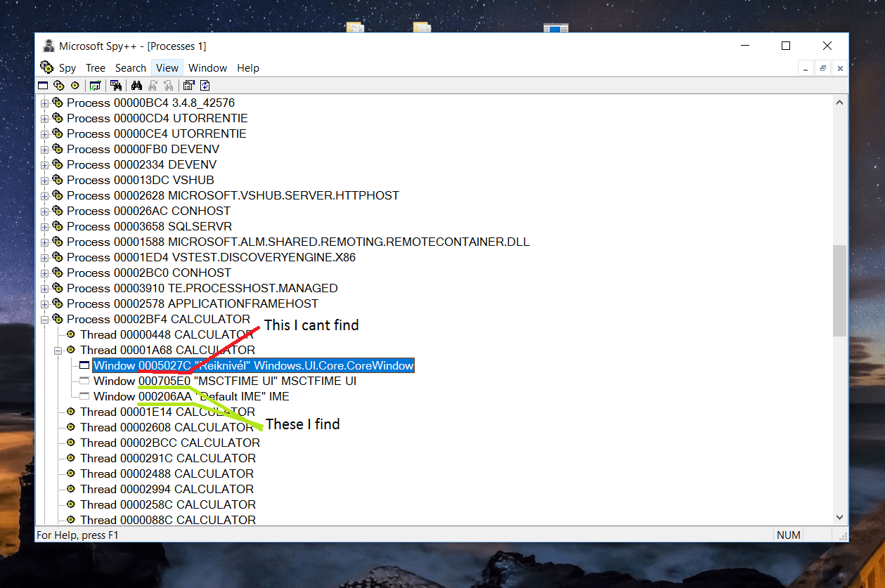Click the window icon of MSCTFIME UI row
885x588 pixels.
pos(84,381)
